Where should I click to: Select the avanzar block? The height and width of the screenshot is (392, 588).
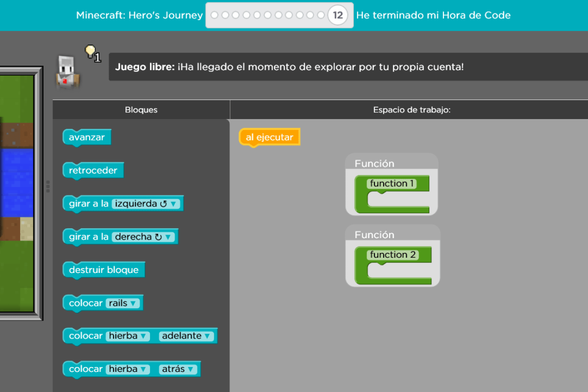coord(87,138)
